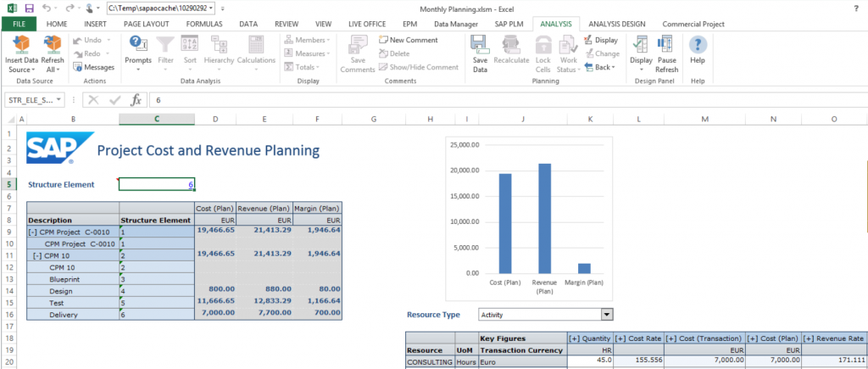
Task: Select column C header
Action: pos(157,119)
